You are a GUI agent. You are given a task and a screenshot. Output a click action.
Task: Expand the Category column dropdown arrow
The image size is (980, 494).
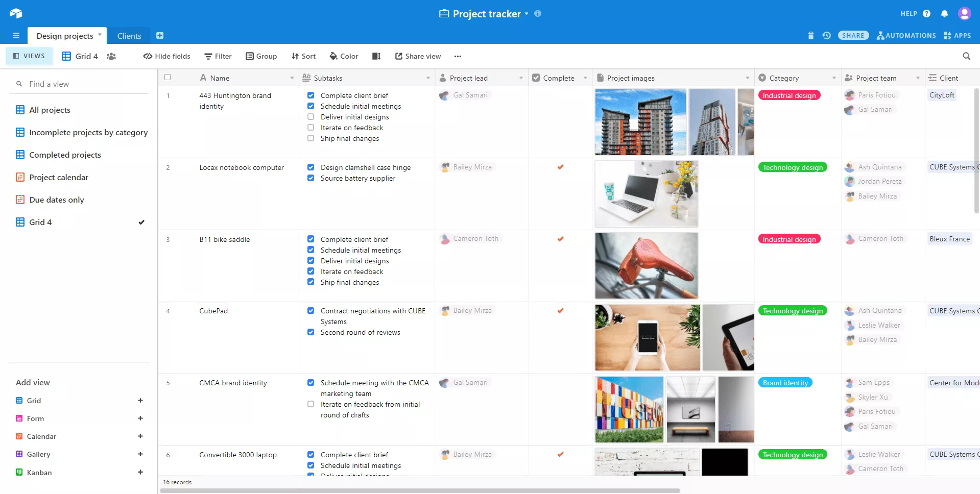pos(834,78)
